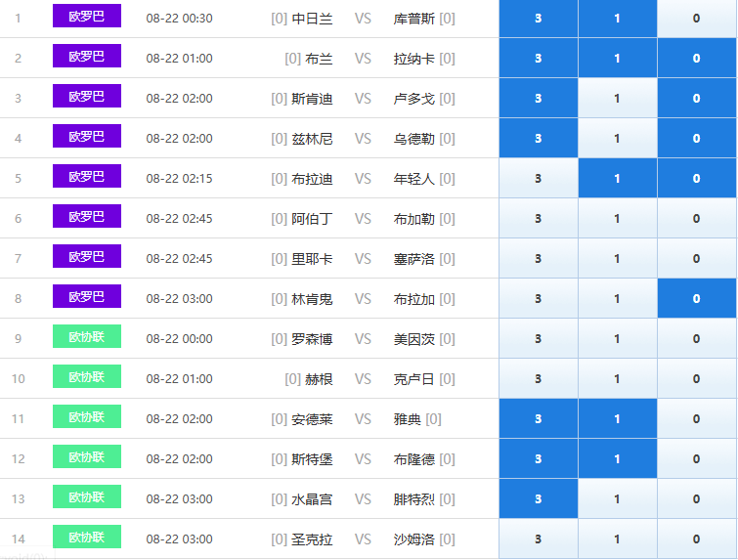Image resolution: width=738 pixels, height=560 pixels.
Task: Select the 3 option for 罗森博 vs 美因茨
Action: tap(539, 338)
